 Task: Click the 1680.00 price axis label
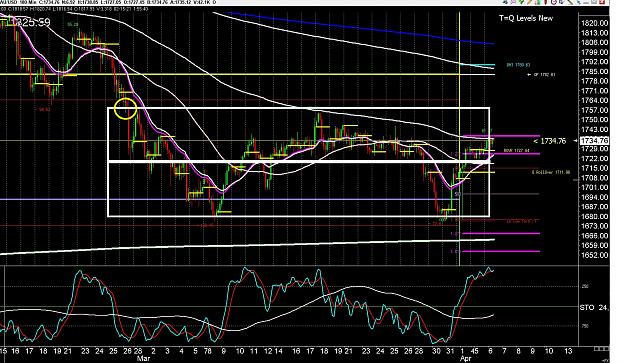pos(595,217)
